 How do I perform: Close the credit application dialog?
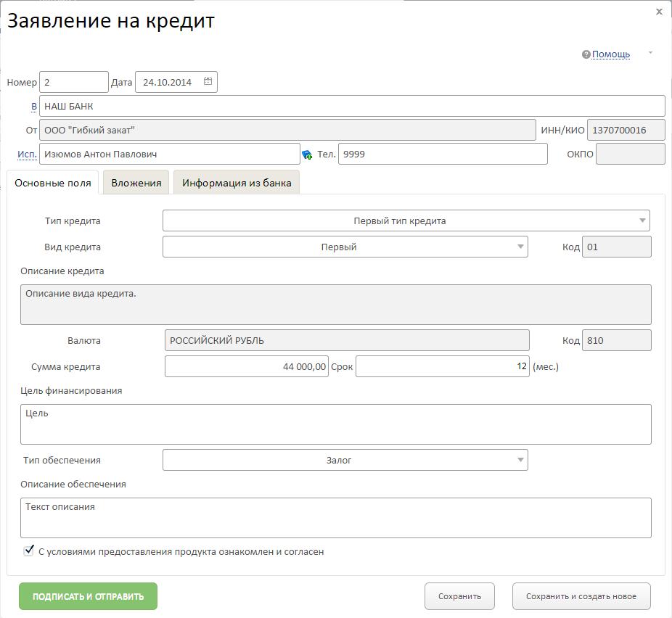point(659,12)
